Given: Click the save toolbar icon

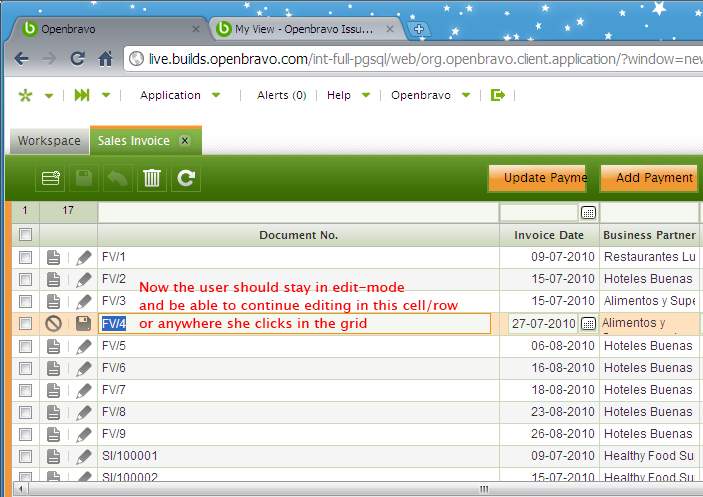Looking at the screenshot, I should [x=84, y=178].
